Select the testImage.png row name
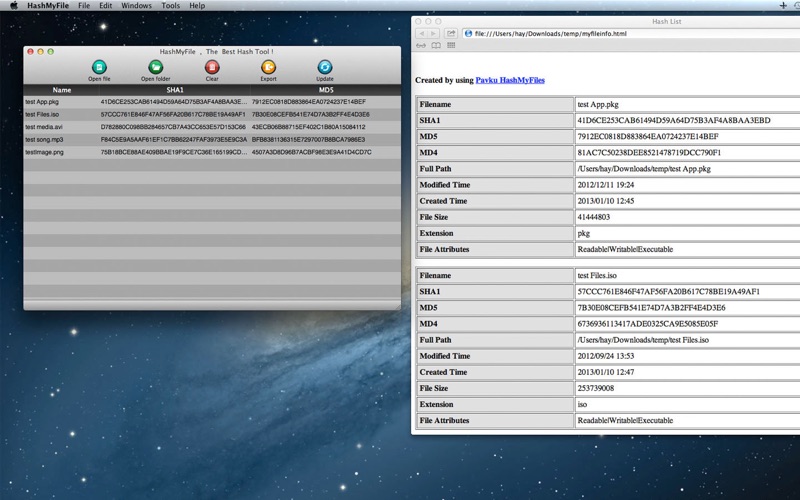This screenshot has height=500, width=800. pos(44,152)
